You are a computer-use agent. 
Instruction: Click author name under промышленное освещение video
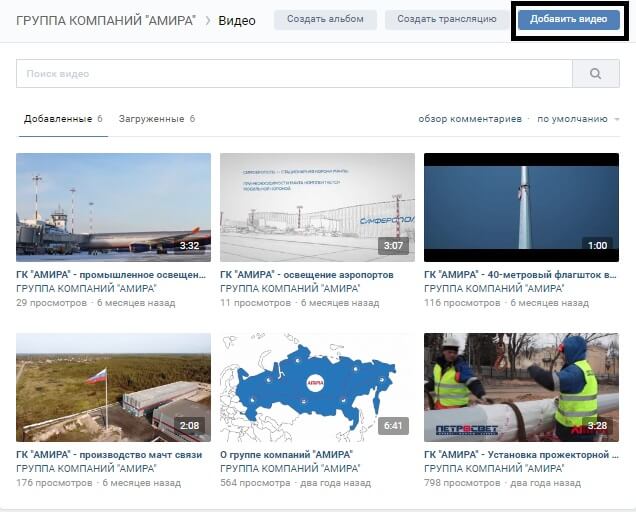(x=86, y=289)
